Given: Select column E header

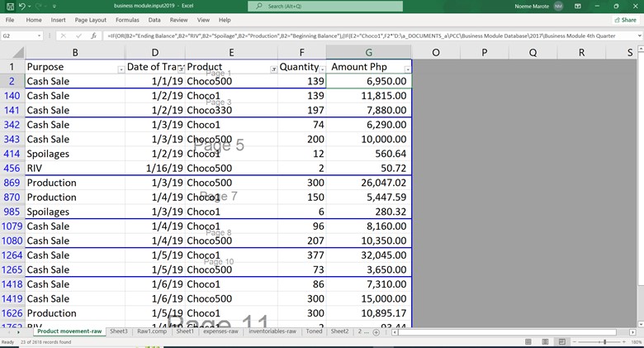Looking at the screenshot, I should [x=231, y=53].
